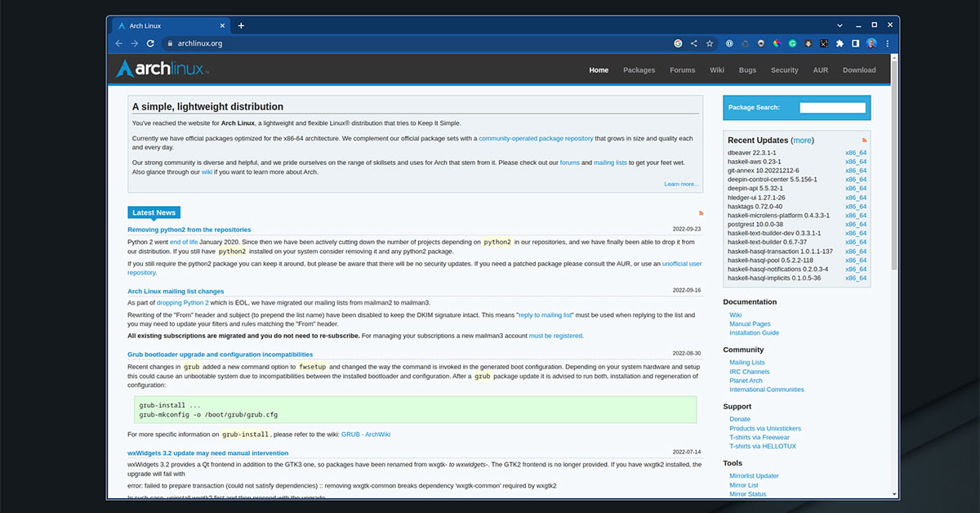Bookmark this page with the star icon
Viewport: 980px width, 513px height.
[710, 43]
